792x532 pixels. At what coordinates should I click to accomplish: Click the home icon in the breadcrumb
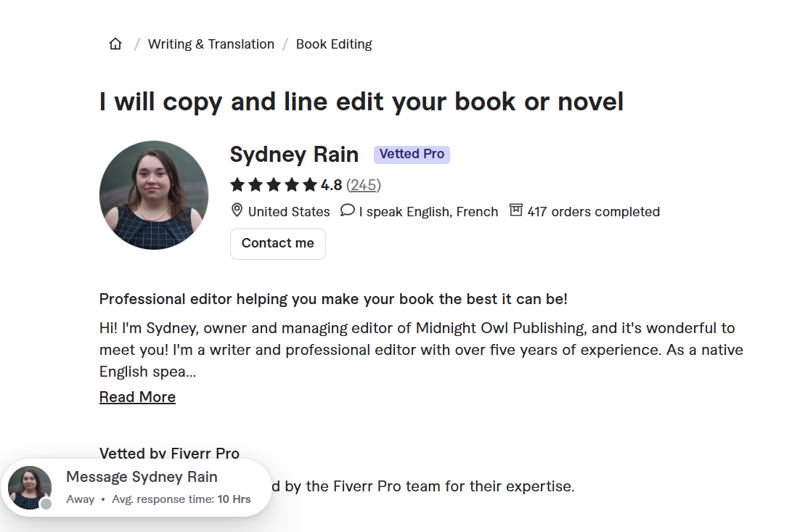[115, 44]
